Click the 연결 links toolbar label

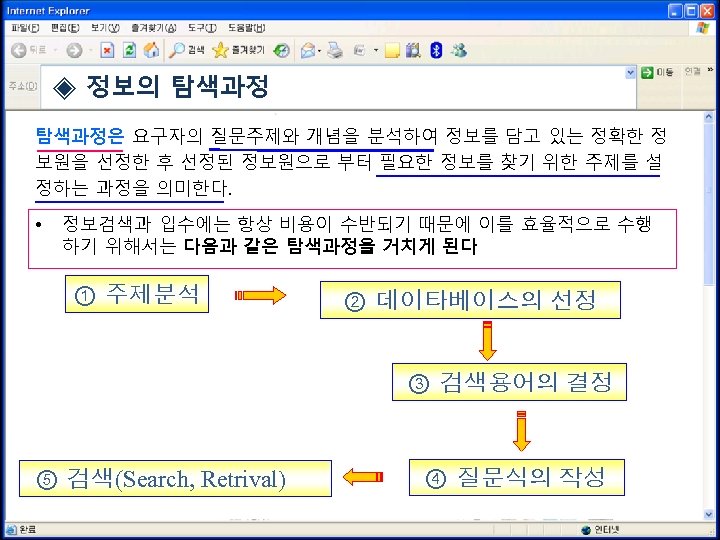pyautogui.click(x=692, y=71)
